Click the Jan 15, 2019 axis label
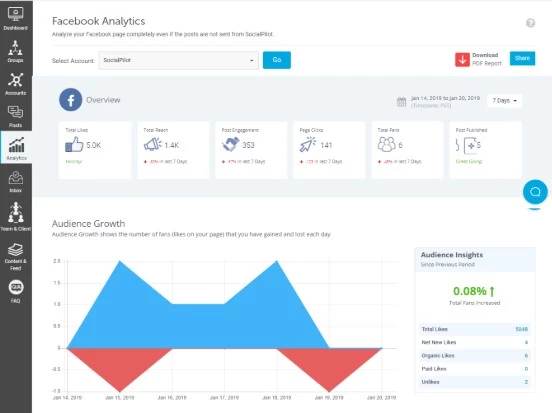552x413 pixels. click(120, 398)
